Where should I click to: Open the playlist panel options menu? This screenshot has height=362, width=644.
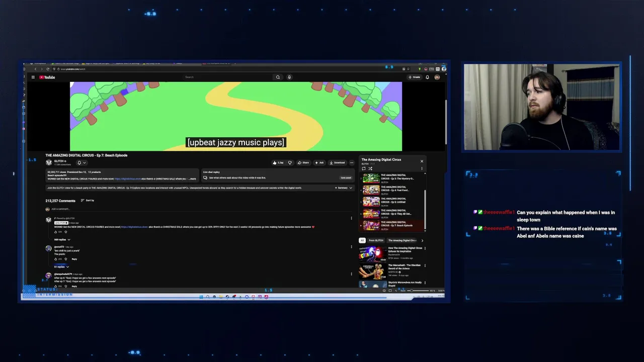click(x=422, y=168)
